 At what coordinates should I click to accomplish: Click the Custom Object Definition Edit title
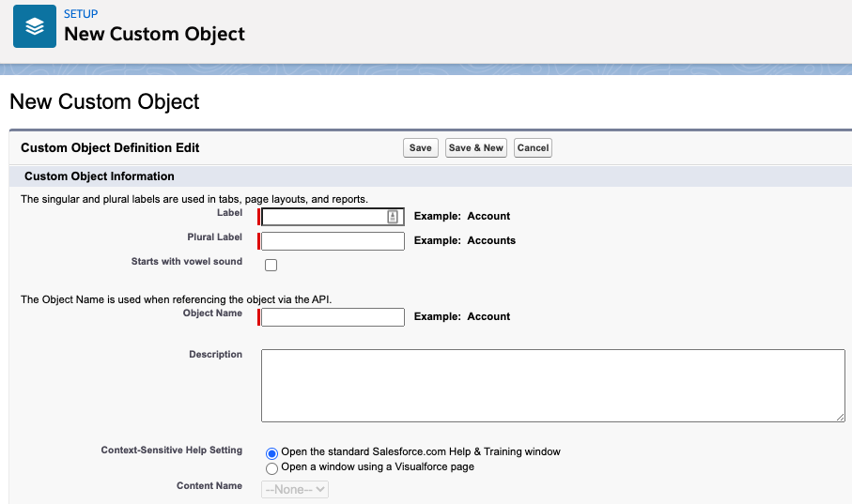110,147
